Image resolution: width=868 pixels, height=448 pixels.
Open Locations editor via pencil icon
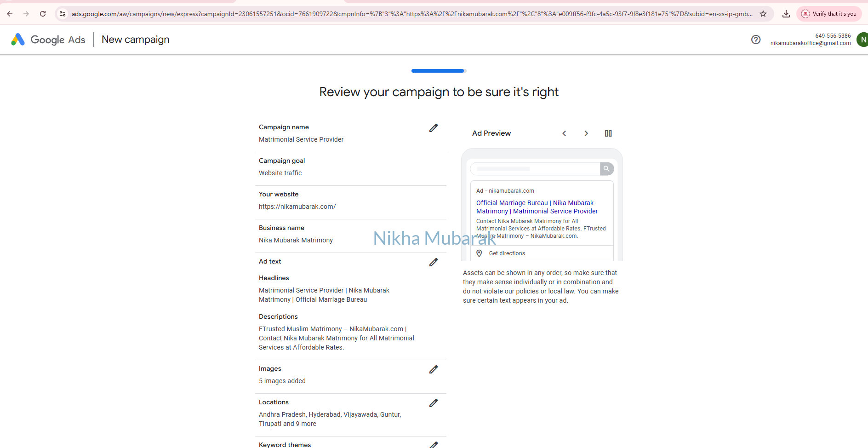click(433, 403)
